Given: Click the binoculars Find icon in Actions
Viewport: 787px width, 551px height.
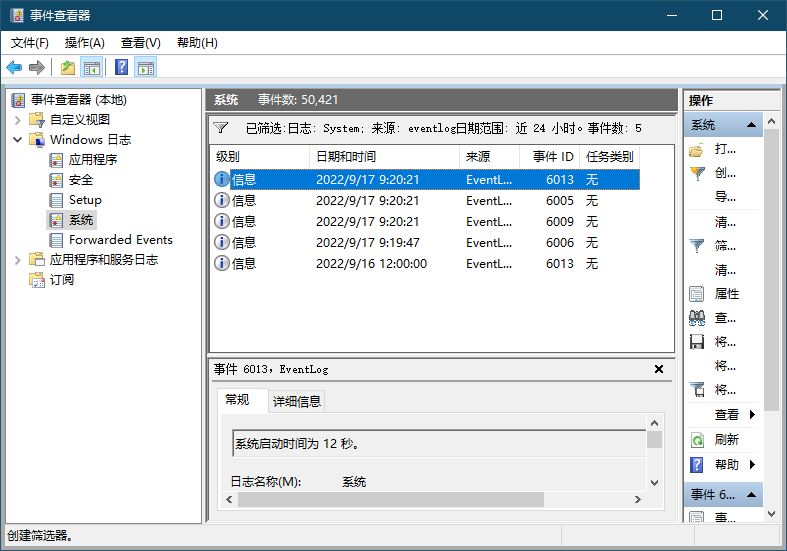Looking at the screenshot, I should point(697,318).
